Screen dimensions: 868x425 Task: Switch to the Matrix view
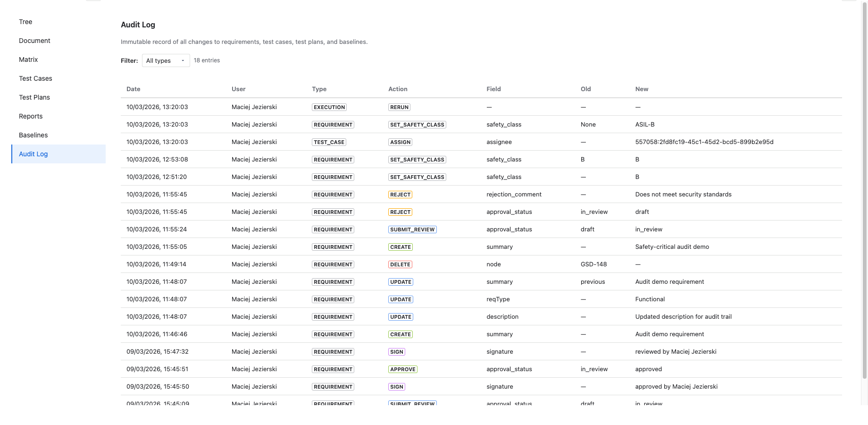point(28,59)
